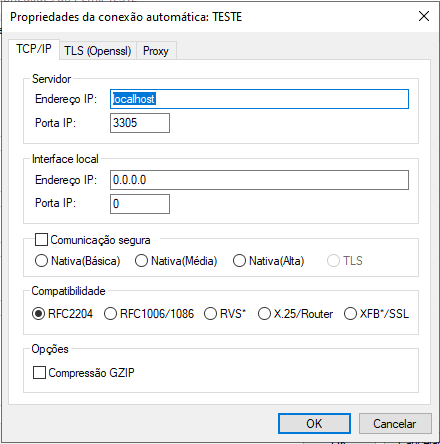Screen dimensions: 440x444
Task: Click the Interface local Endereço IP field
Action: click(x=259, y=180)
